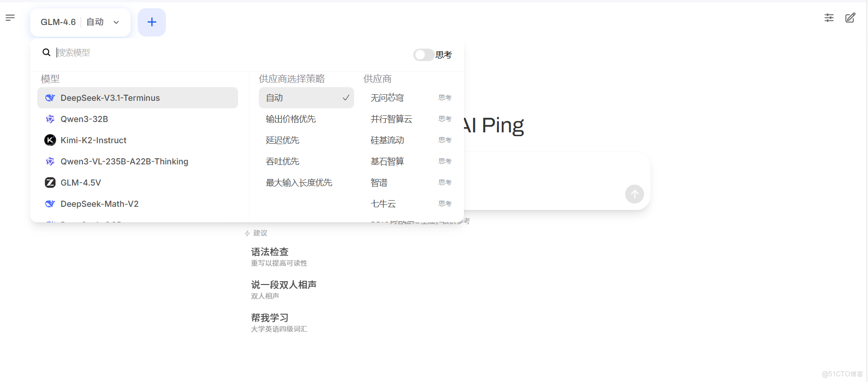Add a new model with plus button
This screenshot has width=868, height=382.
tap(152, 22)
